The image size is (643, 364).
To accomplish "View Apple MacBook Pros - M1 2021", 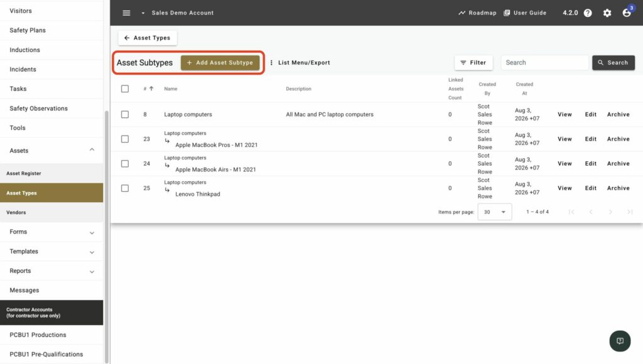I will pyautogui.click(x=565, y=139).
